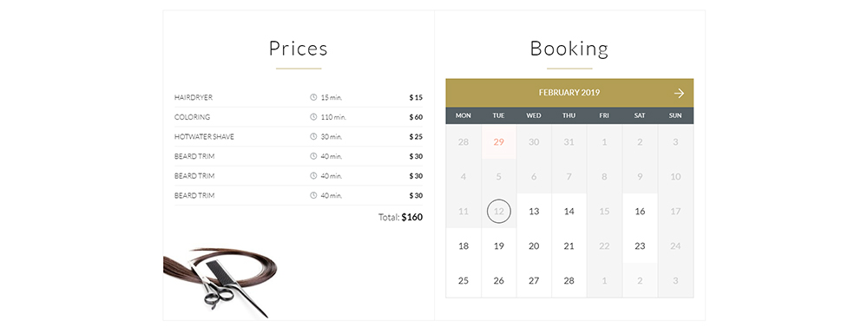The width and height of the screenshot is (868, 334).
Task: Choose date 14 in booking calendar
Action: click(x=569, y=211)
